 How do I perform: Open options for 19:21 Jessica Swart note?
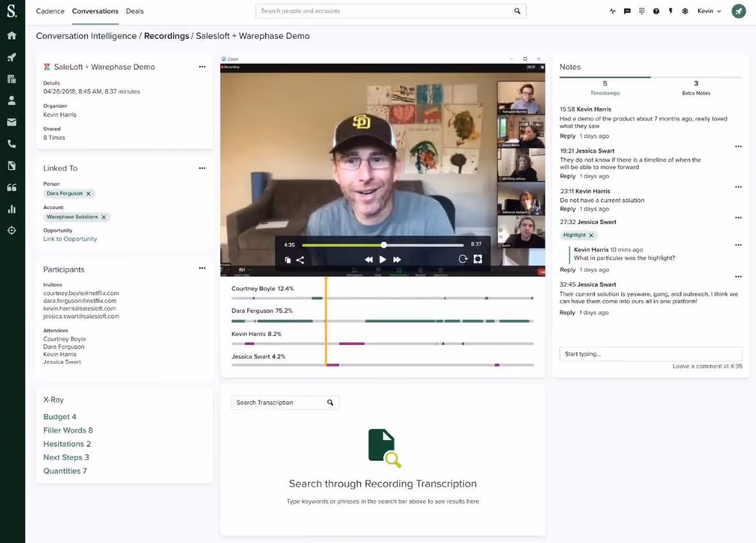click(738, 147)
